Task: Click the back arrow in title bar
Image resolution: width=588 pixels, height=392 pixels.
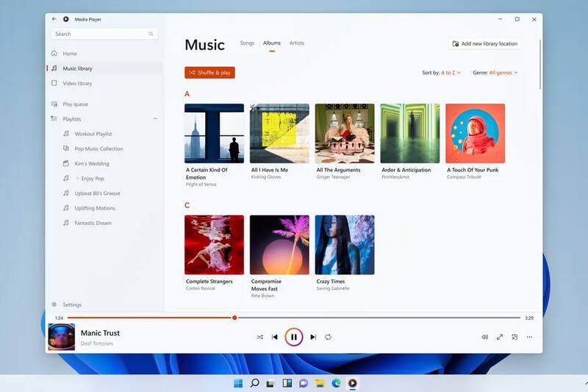Action: 54,19
